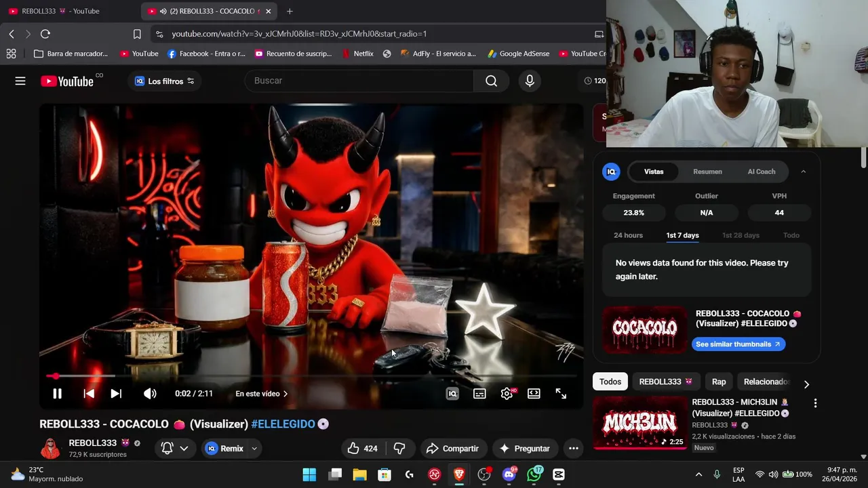
Task: Switch to the AI Coach tab
Action: [x=762, y=171]
